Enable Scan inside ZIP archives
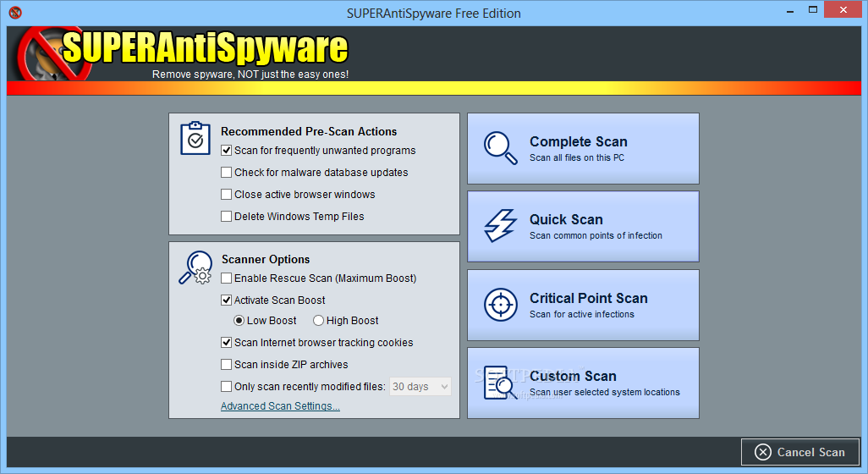 click(226, 364)
